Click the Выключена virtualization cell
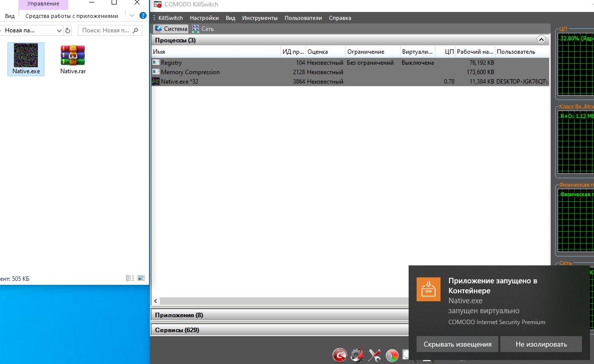Screen dimensions: 594x364 point(418,62)
